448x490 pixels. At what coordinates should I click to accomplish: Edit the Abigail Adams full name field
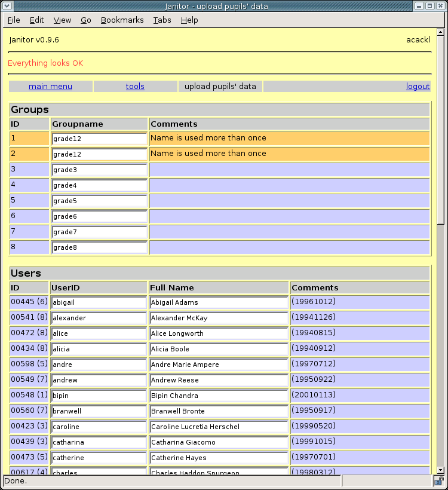219,302
